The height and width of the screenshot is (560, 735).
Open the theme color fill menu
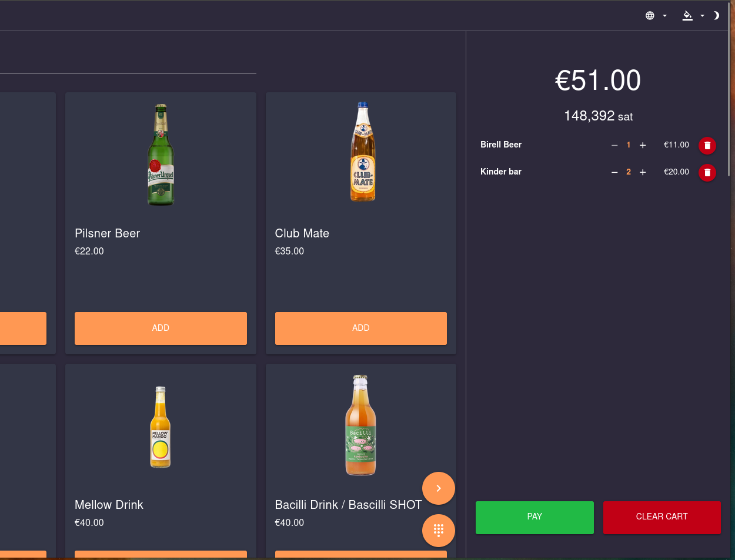click(687, 16)
